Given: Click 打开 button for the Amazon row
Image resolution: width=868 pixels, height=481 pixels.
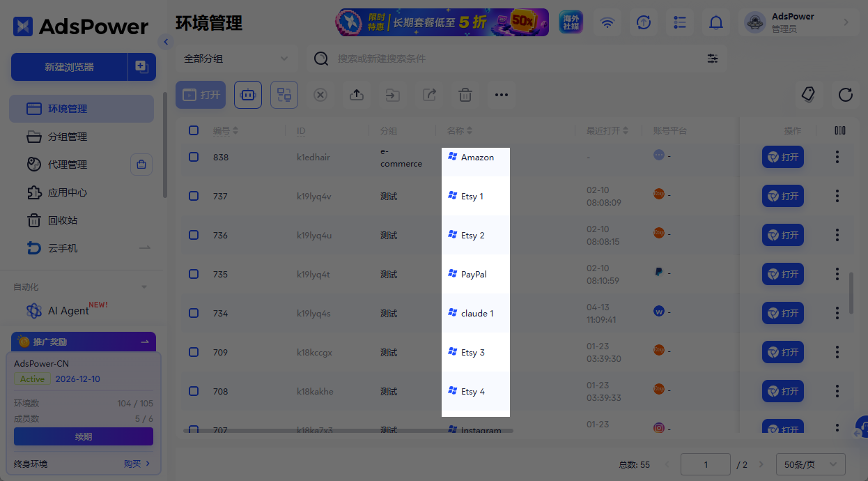Looking at the screenshot, I should 783,157.
